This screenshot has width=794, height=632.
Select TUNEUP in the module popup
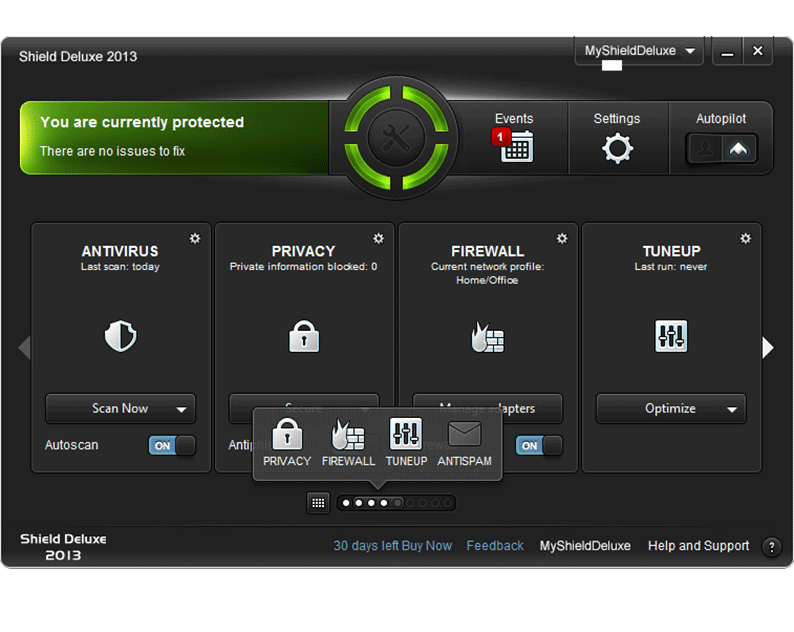coord(406,442)
